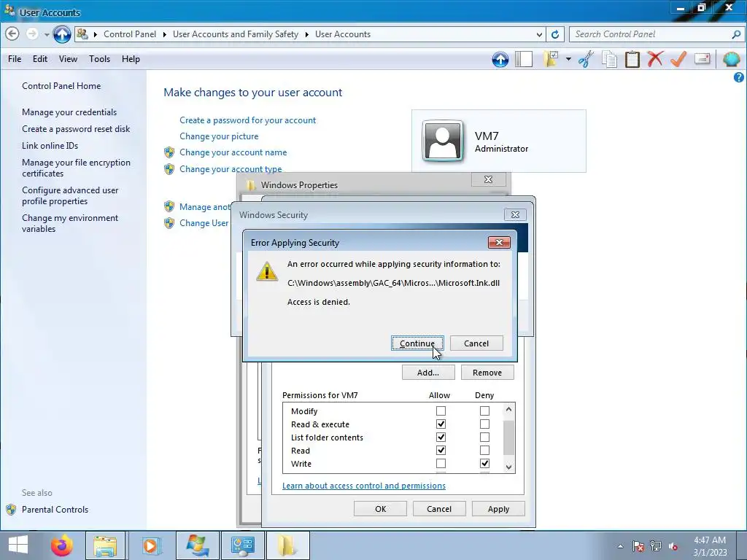Image resolution: width=747 pixels, height=560 pixels.
Task: Expand breadcrumb arrow after Control Panel
Action: point(164,34)
